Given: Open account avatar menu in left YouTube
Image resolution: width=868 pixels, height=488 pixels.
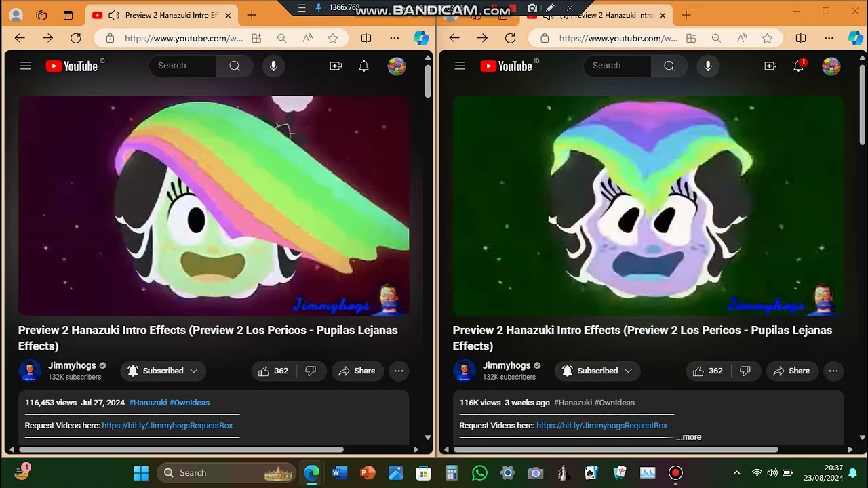Looking at the screenshot, I should (397, 66).
